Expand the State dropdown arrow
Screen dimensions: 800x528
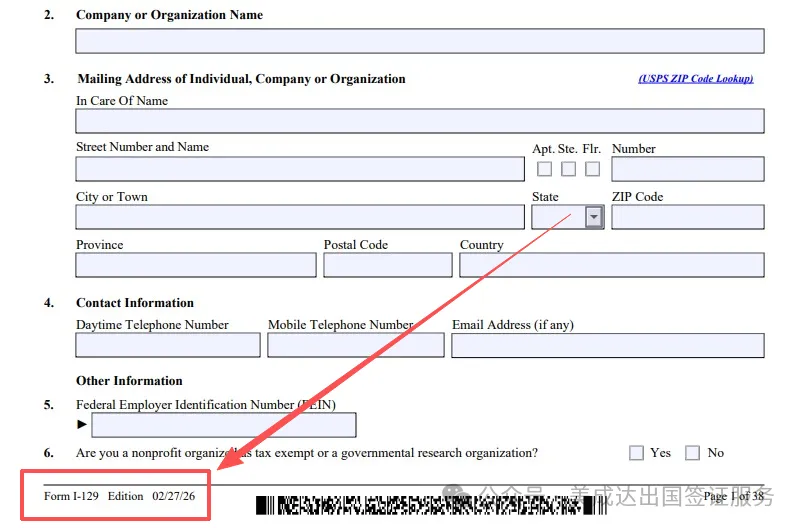point(594,217)
